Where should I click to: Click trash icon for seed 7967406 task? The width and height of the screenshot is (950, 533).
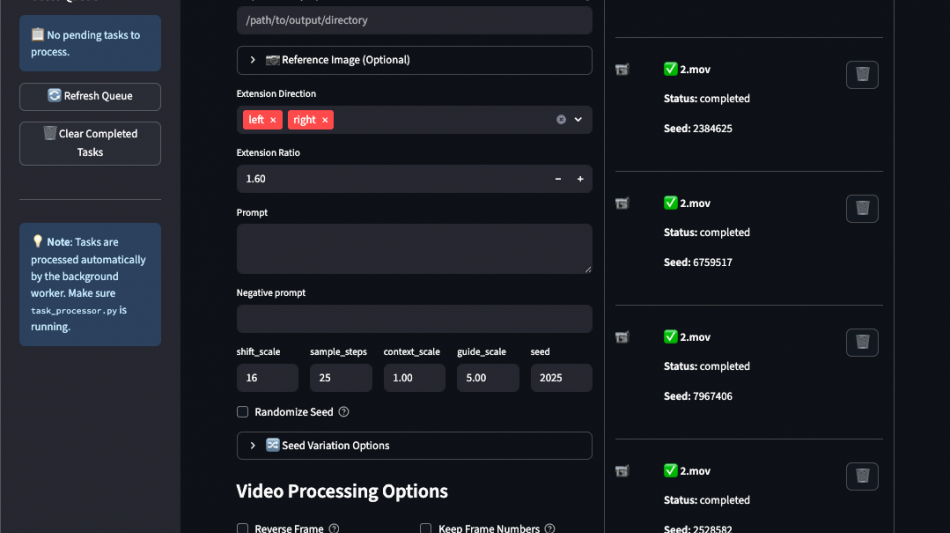coord(862,342)
